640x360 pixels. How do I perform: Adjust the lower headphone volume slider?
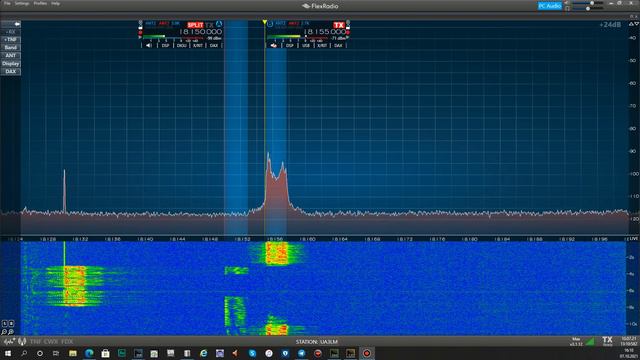pos(588,8)
